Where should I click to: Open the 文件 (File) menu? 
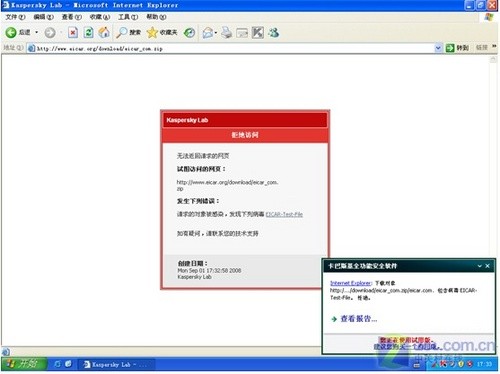(15, 17)
